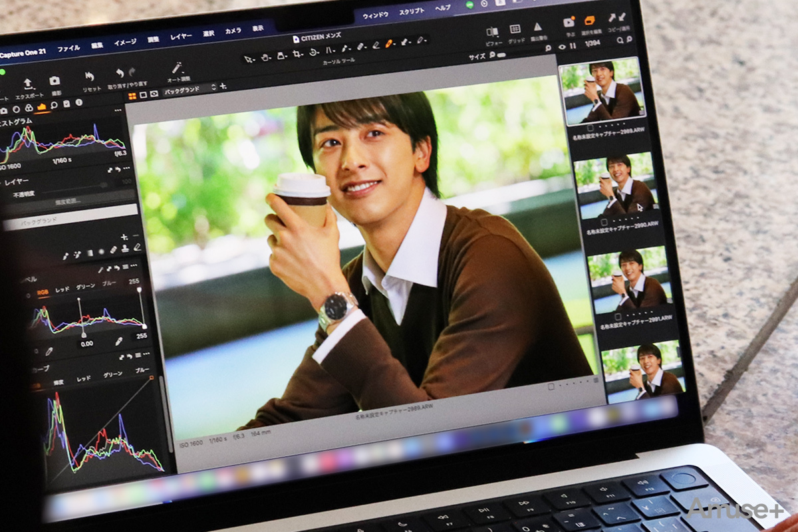
Task: Open the レイヤー menu
Action: point(181,36)
